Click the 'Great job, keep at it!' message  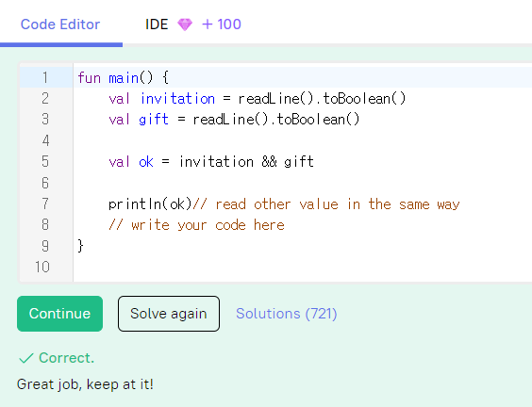pyautogui.click(x=85, y=384)
